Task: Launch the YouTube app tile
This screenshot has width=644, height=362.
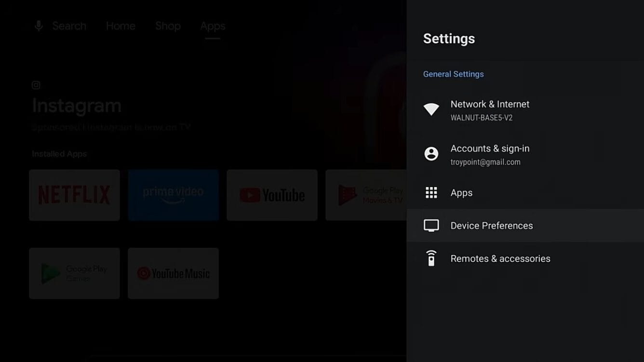Action: (272, 195)
